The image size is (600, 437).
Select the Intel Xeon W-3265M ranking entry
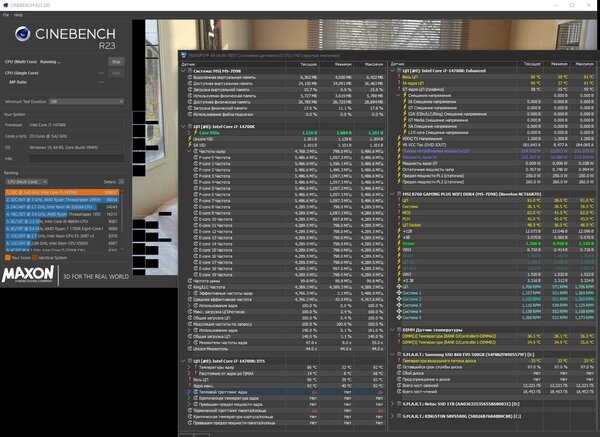(62, 207)
